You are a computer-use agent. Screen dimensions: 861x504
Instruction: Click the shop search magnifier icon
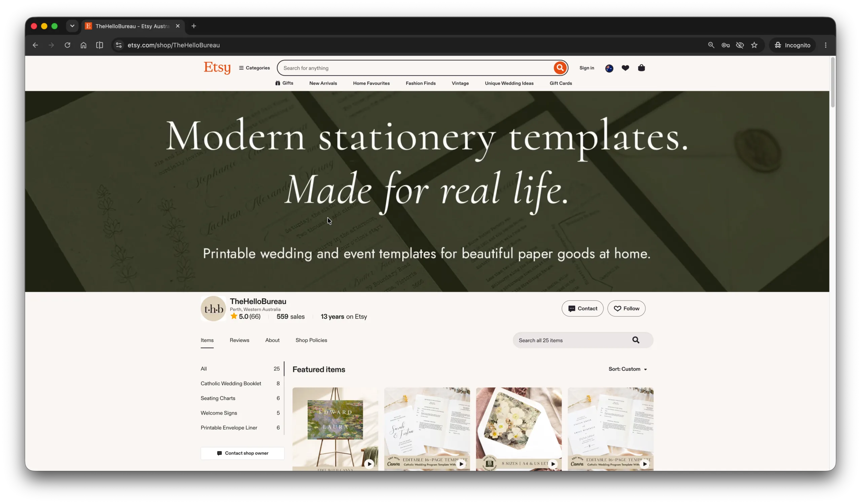[636, 340]
